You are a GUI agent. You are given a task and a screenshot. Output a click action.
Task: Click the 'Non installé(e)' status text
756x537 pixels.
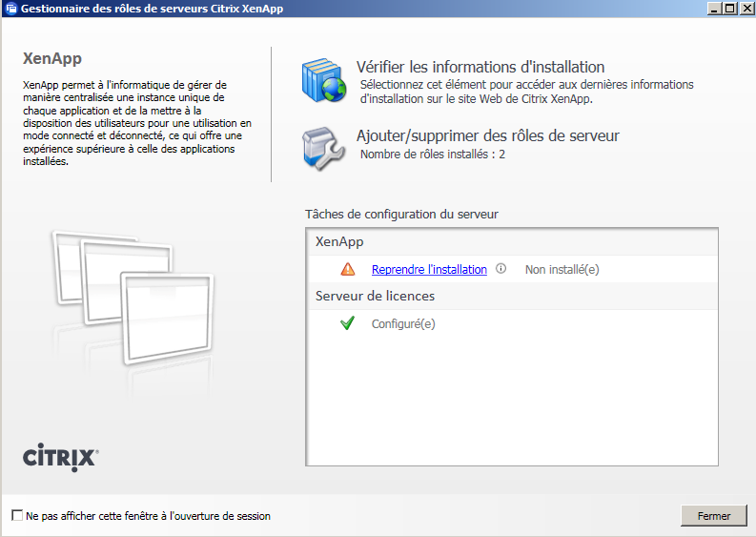[x=562, y=270]
